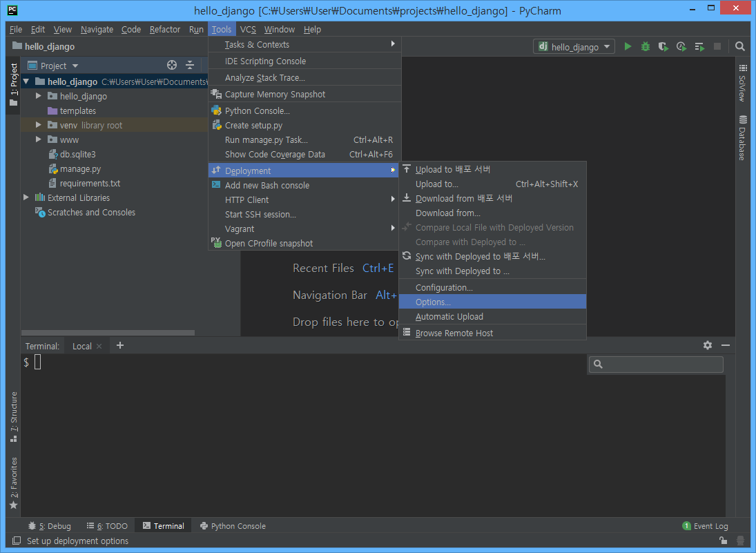Open the Navigate menu

pos(97,30)
